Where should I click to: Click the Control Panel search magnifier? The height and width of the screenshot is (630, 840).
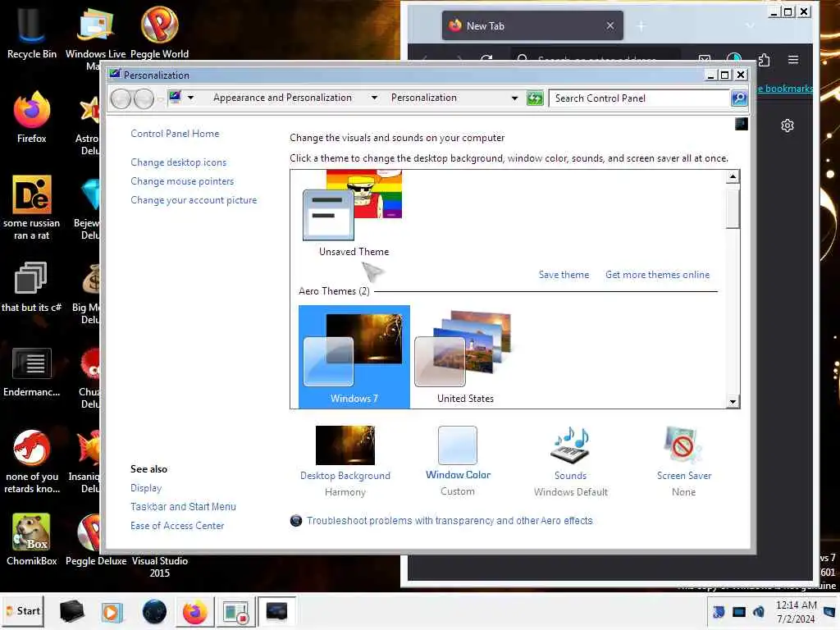739,98
